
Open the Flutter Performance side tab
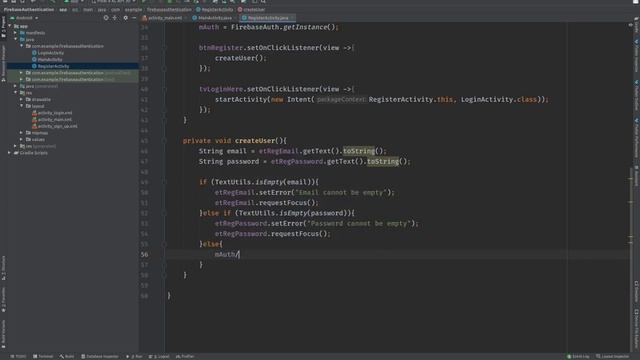[x=636, y=138]
